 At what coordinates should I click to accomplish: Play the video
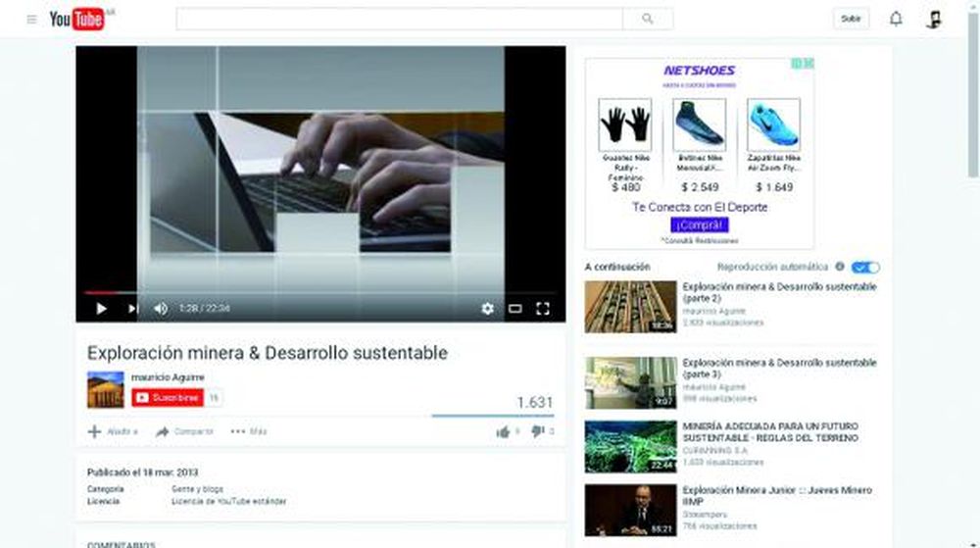coord(101,309)
